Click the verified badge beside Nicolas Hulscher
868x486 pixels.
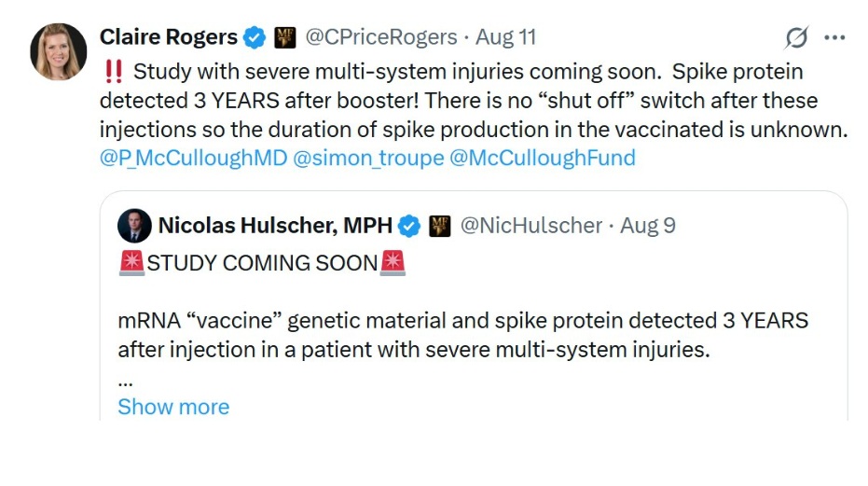click(x=408, y=226)
